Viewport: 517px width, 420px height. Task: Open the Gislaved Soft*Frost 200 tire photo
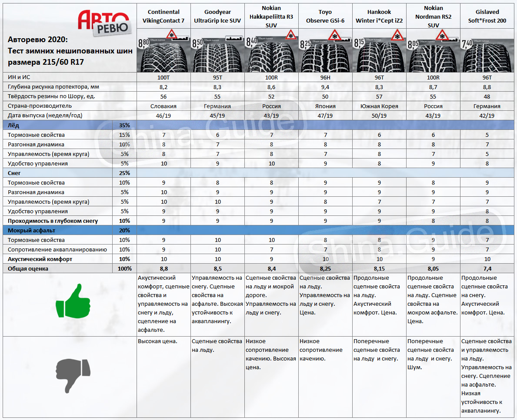(x=487, y=50)
